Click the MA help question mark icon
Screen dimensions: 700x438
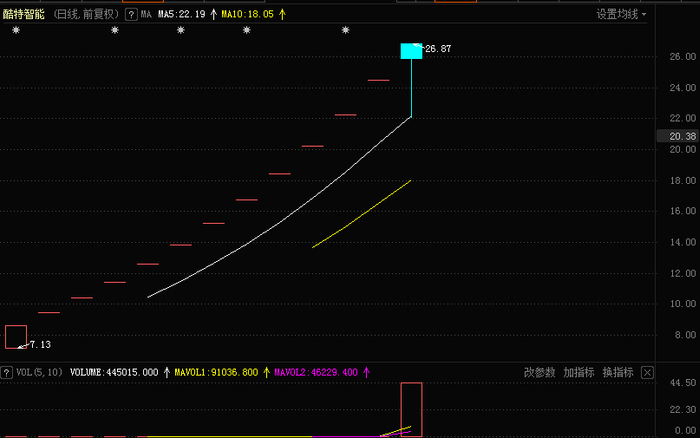coord(131,15)
